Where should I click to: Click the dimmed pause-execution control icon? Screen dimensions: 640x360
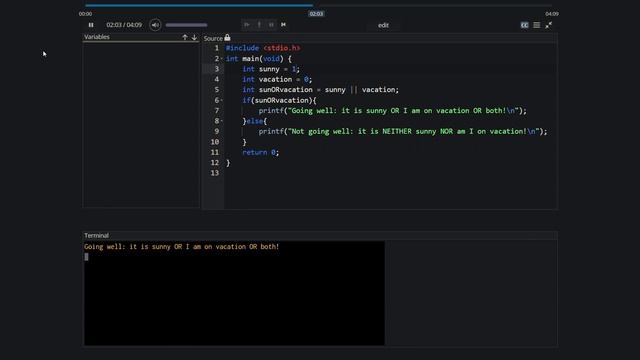pyautogui.click(x=271, y=25)
